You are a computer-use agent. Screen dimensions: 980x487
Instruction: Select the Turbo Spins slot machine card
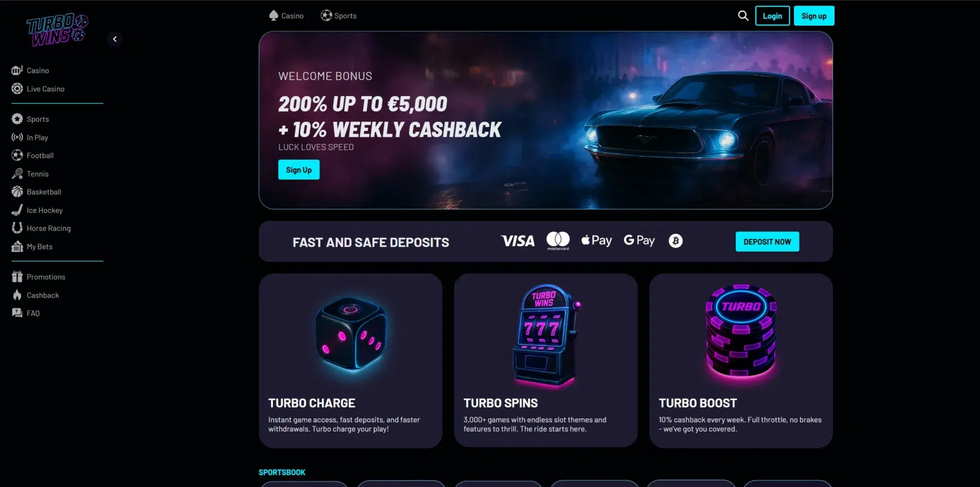[546, 360]
